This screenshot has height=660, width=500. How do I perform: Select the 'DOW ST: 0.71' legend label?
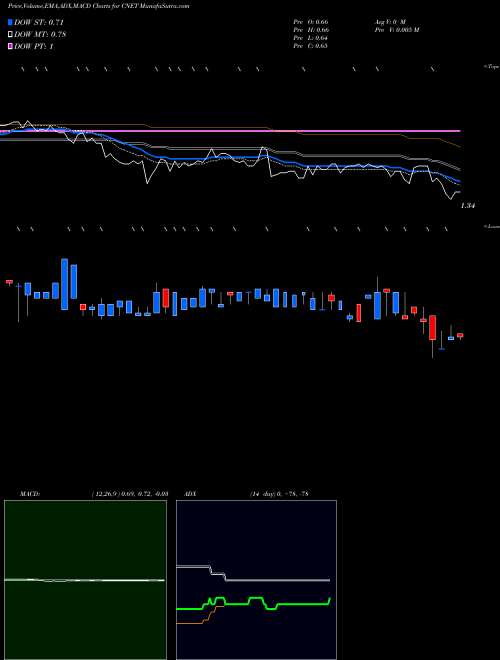39,23
